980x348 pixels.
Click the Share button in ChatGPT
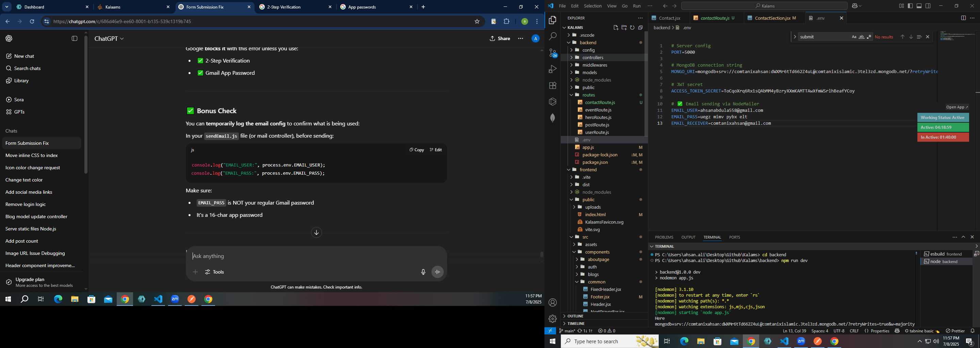point(500,38)
